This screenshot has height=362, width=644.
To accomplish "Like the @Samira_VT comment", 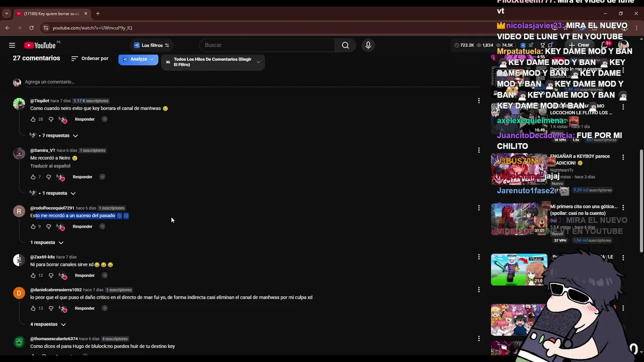I will [33, 177].
